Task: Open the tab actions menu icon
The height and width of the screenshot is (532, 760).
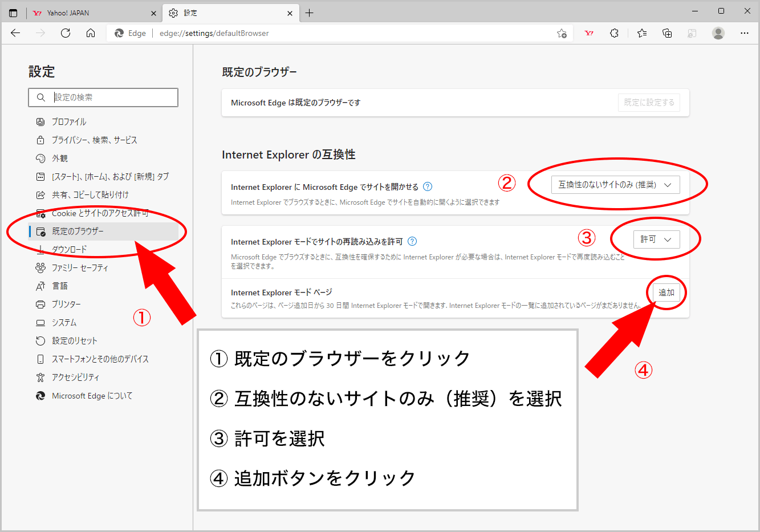Action: [x=13, y=13]
